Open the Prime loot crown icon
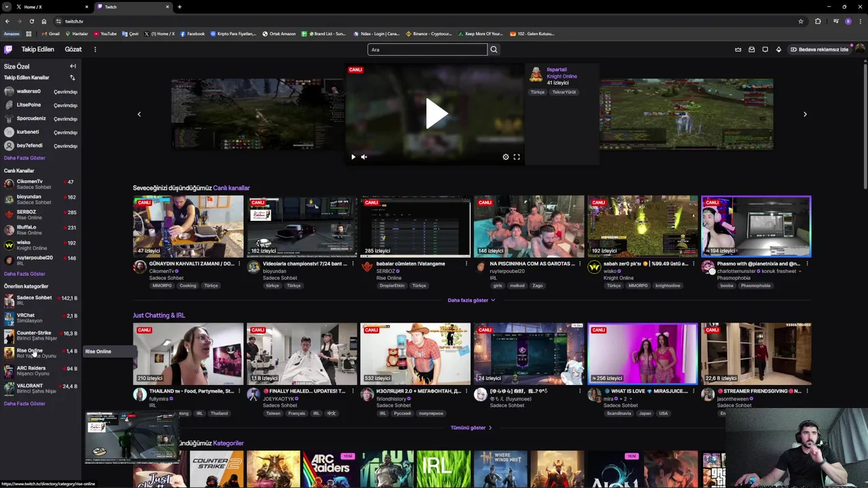The width and height of the screenshot is (868, 488). (738, 49)
